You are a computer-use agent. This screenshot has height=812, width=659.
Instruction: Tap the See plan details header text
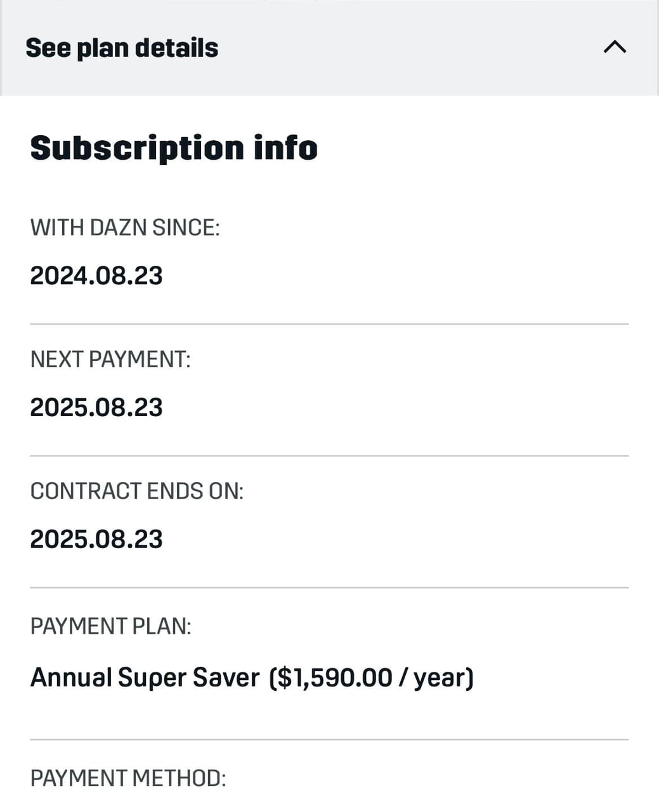[122, 48]
